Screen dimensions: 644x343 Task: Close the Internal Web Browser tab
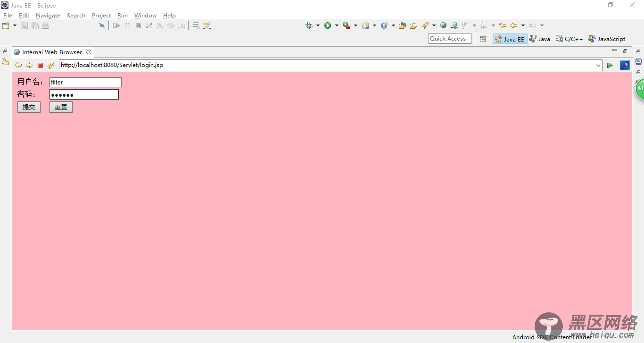88,52
